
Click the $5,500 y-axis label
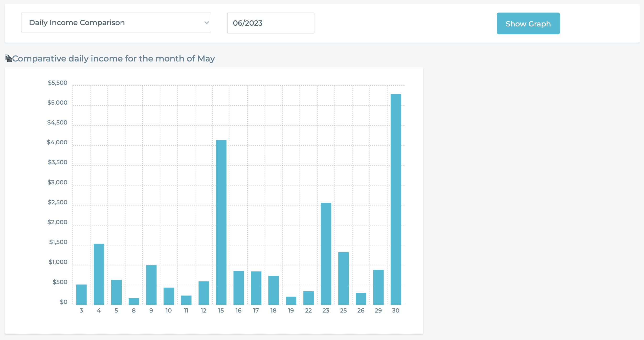[58, 83]
